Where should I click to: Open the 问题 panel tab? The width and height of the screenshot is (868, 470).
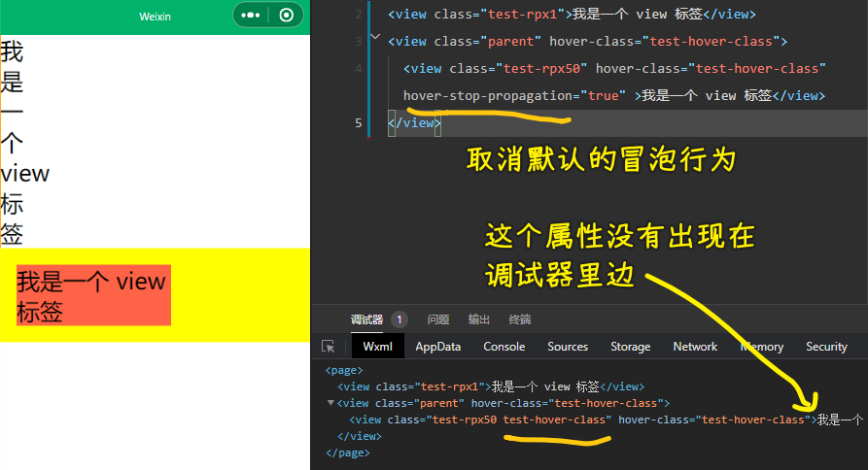click(x=437, y=319)
